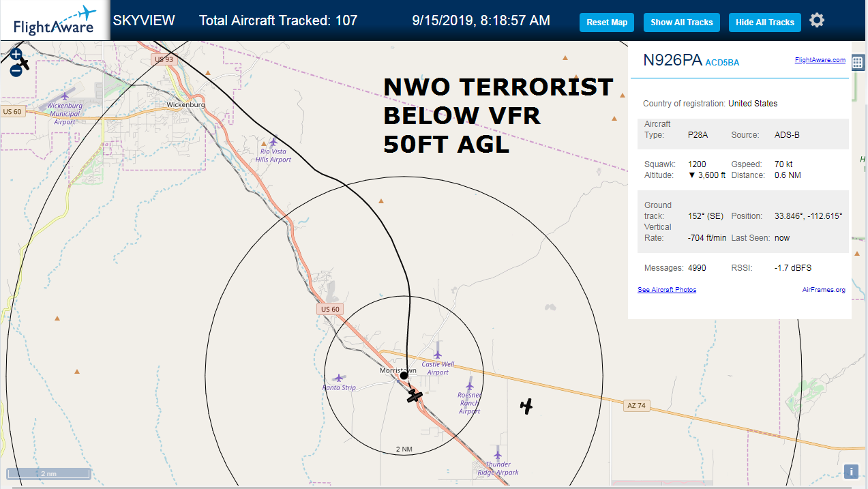Screen dimensions: 868x489
Task: Click the Wickenburg town label
Action: point(185,105)
